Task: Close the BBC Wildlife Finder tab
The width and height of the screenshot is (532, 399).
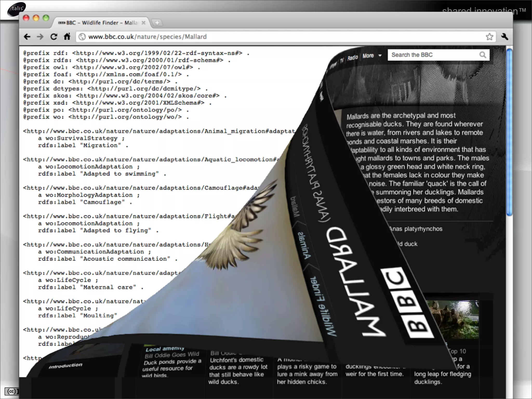Action: pos(143,23)
